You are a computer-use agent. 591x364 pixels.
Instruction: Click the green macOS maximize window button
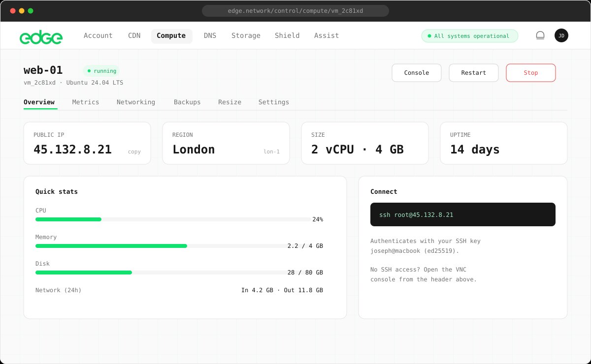(31, 11)
